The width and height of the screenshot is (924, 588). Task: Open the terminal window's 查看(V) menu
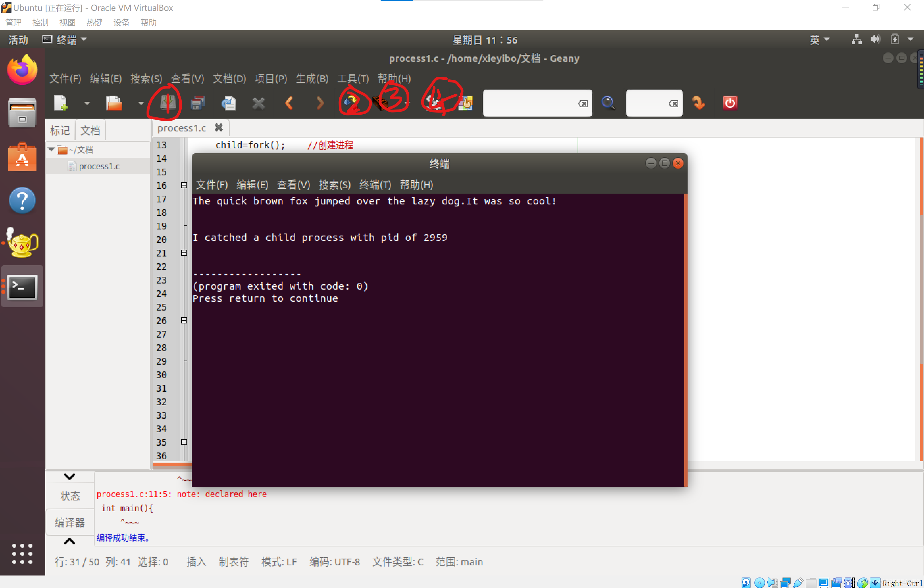pos(293,185)
